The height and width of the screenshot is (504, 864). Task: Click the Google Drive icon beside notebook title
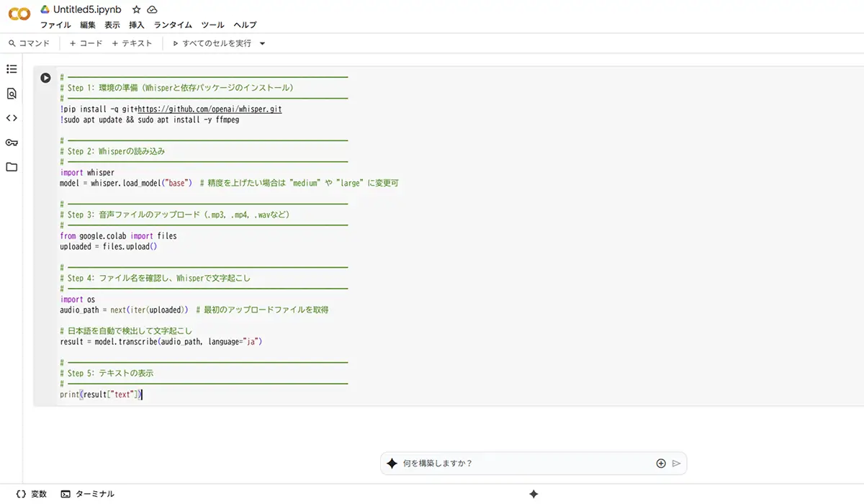pos(45,9)
